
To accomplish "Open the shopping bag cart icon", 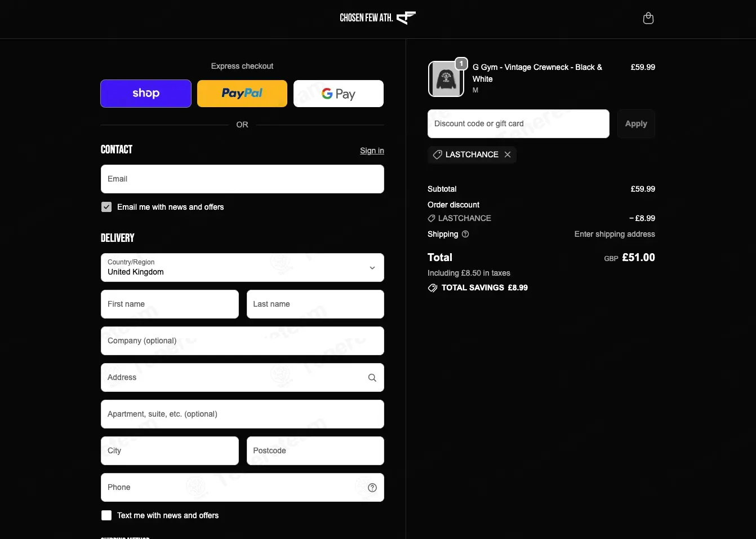I will coord(648,18).
